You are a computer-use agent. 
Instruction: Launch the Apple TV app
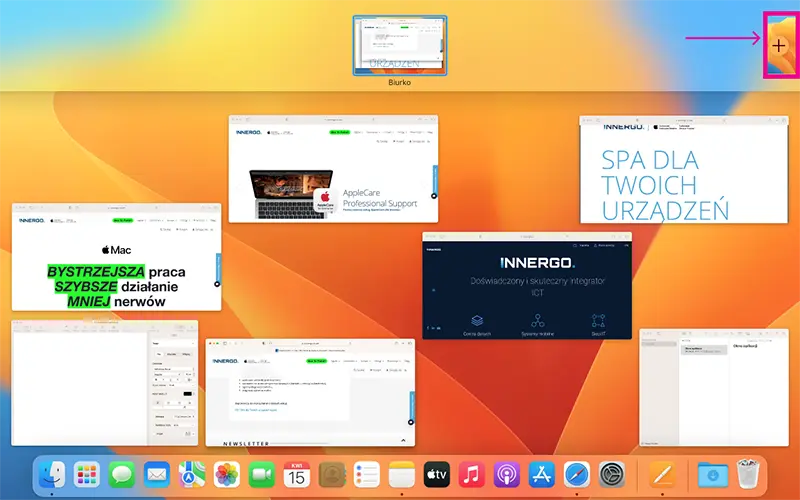tap(437, 474)
